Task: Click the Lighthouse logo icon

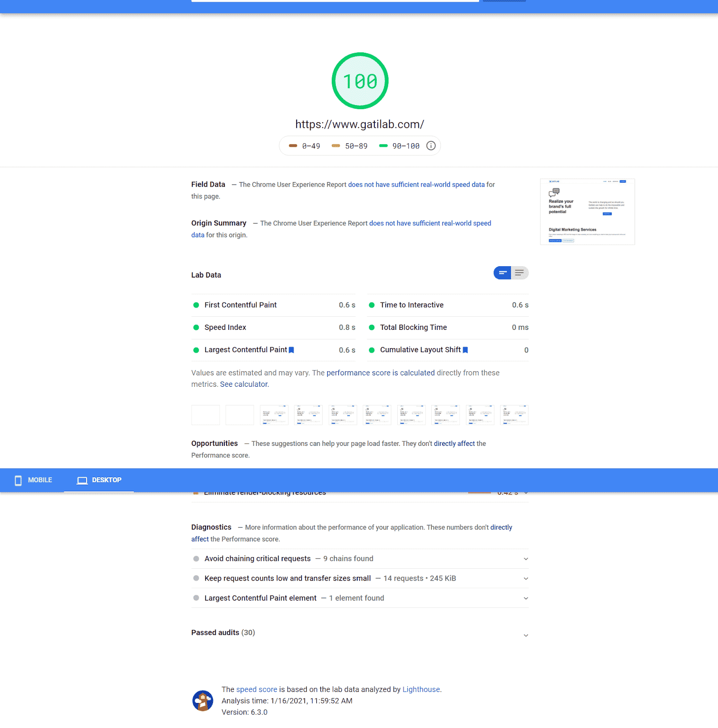Action: coord(202,701)
